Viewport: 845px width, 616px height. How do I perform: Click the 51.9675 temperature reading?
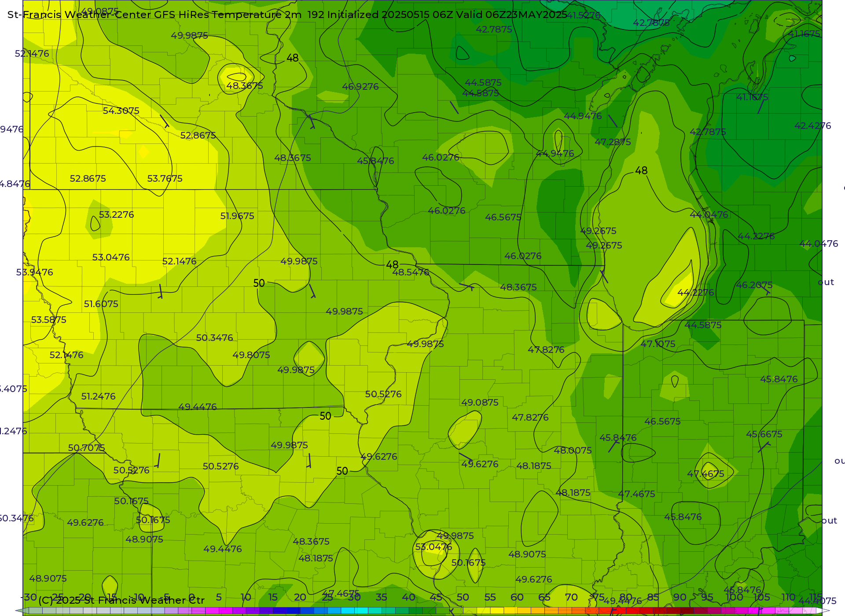[x=237, y=216]
